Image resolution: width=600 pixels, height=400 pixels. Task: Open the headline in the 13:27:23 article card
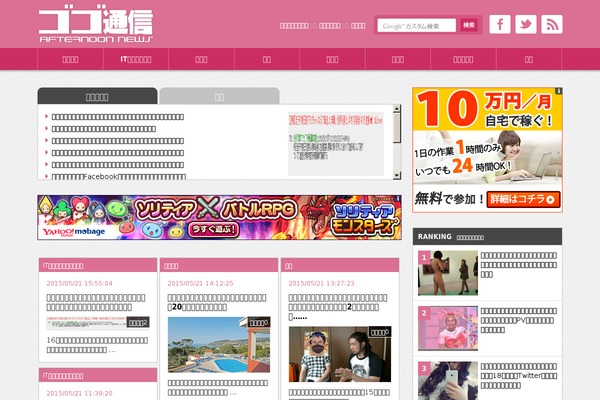coord(338,307)
